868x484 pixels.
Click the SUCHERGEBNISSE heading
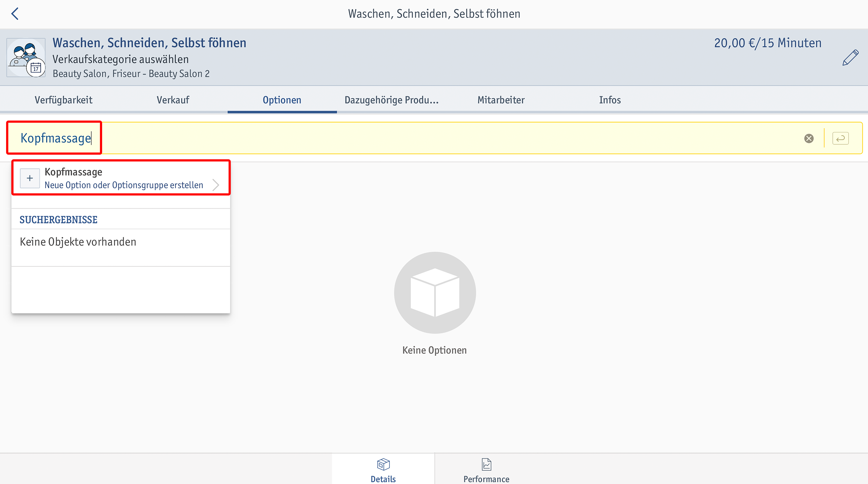click(58, 220)
